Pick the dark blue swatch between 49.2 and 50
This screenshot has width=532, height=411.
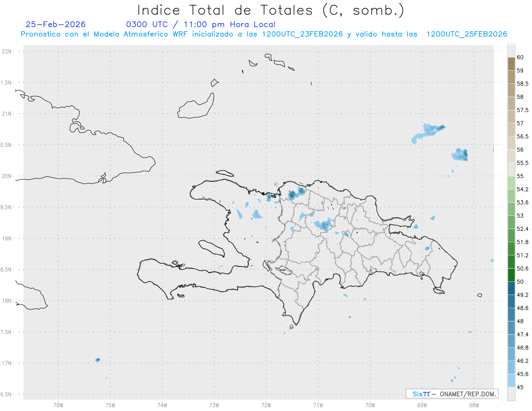click(511, 288)
